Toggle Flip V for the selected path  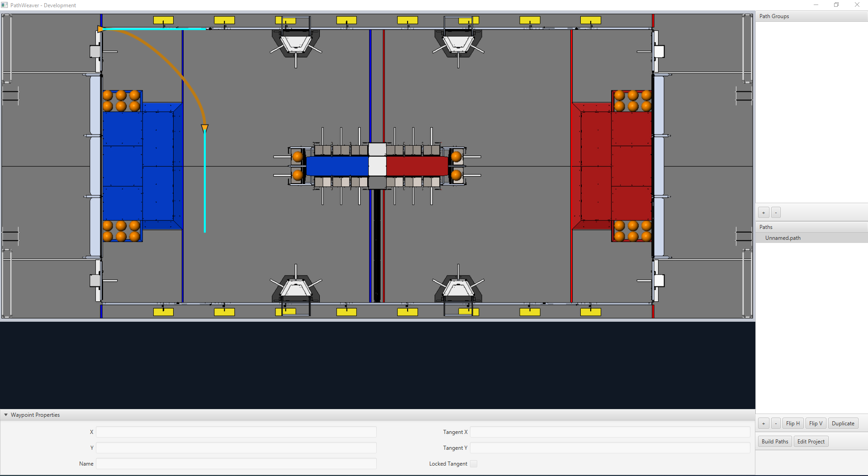pyautogui.click(x=816, y=423)
